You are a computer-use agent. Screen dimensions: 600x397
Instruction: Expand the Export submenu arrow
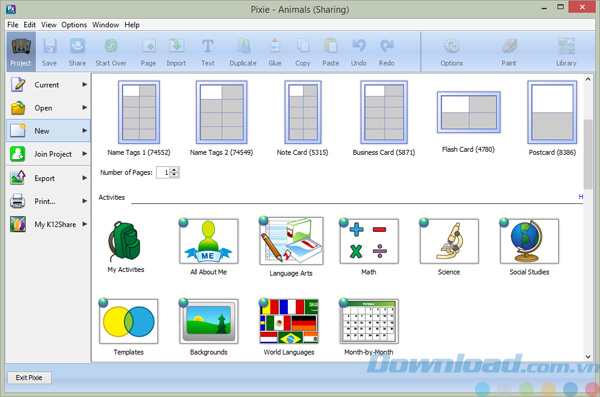click(x=85, y=178)
